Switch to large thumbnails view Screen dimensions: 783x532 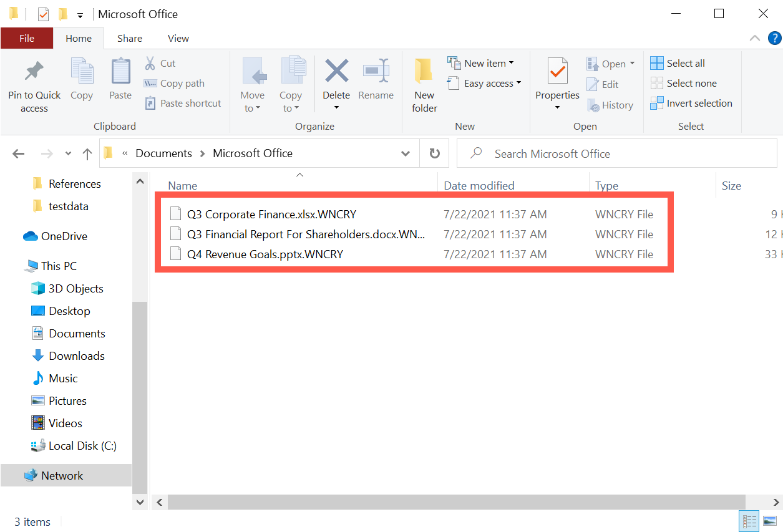(x=771, y=521)
